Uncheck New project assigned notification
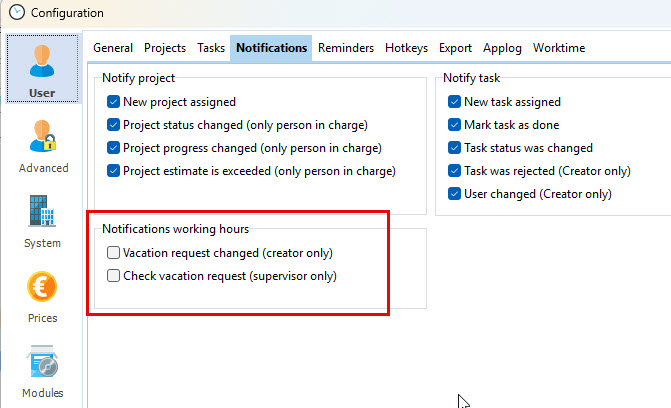The width and height of the screenshot is (671, 408). [x=114, y=102]
